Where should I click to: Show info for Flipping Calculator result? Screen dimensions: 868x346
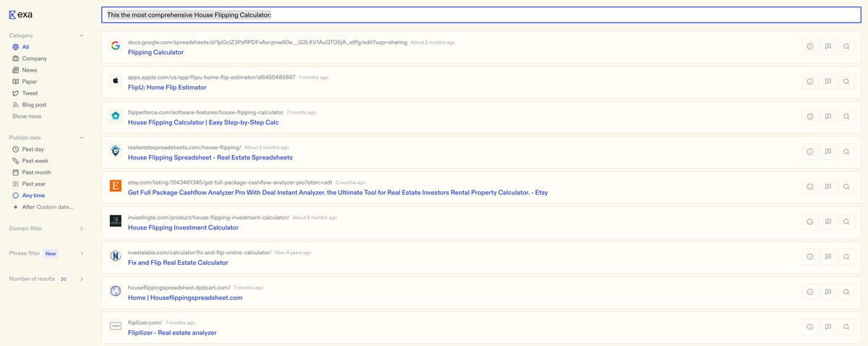click(x=809, y=46)
